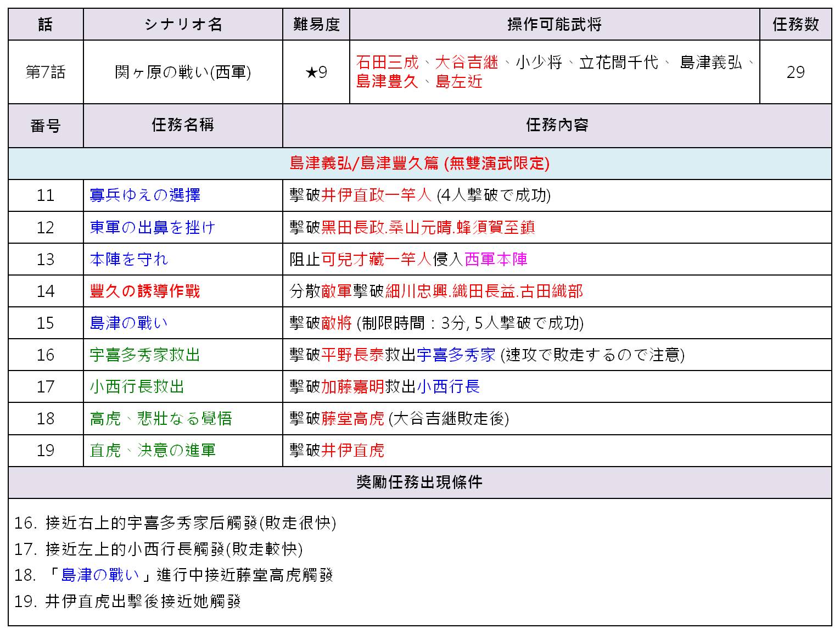Click the 操作可能武将 header cell
This screenshot has height=634, width=840.
[555, 24]
